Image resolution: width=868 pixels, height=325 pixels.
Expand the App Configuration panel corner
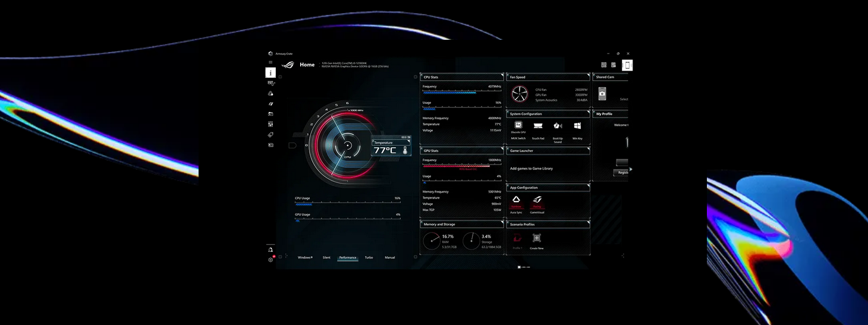click(587, 186)
